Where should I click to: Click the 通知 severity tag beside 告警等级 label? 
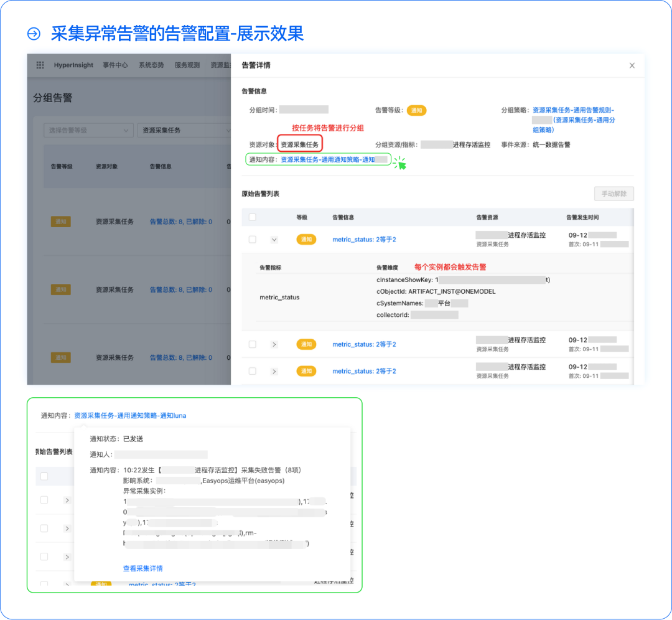pos(417,110)
